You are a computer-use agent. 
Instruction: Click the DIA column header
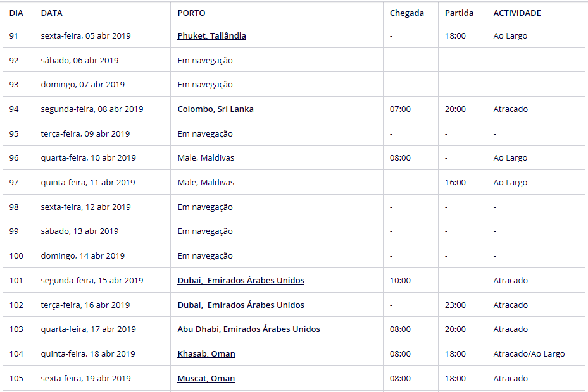coord(16,13)
